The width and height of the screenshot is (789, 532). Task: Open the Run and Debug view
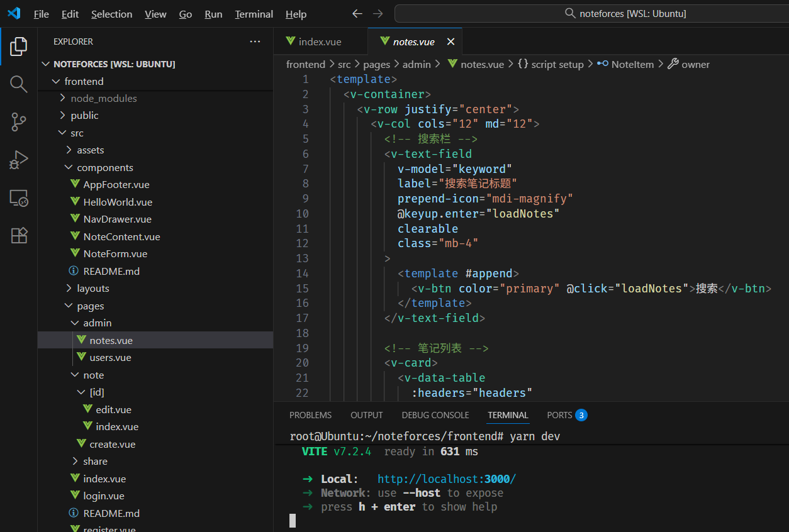pyautogui.click(x=19, y=160)
